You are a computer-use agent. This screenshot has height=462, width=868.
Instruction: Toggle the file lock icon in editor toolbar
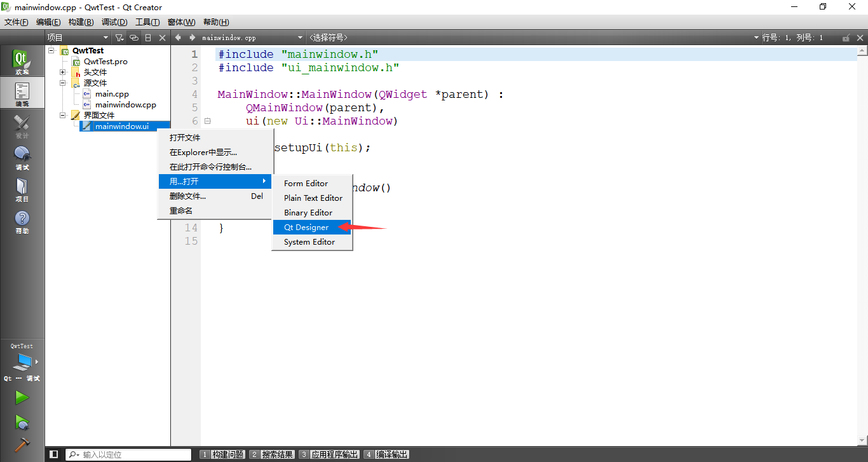pyautogui.click(x=846, y=37)
